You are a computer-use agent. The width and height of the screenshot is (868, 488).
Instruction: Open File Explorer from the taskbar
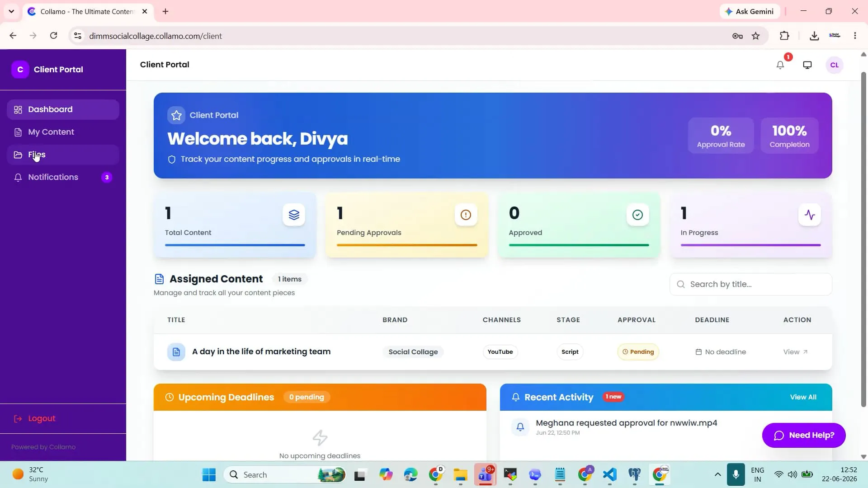460,475
